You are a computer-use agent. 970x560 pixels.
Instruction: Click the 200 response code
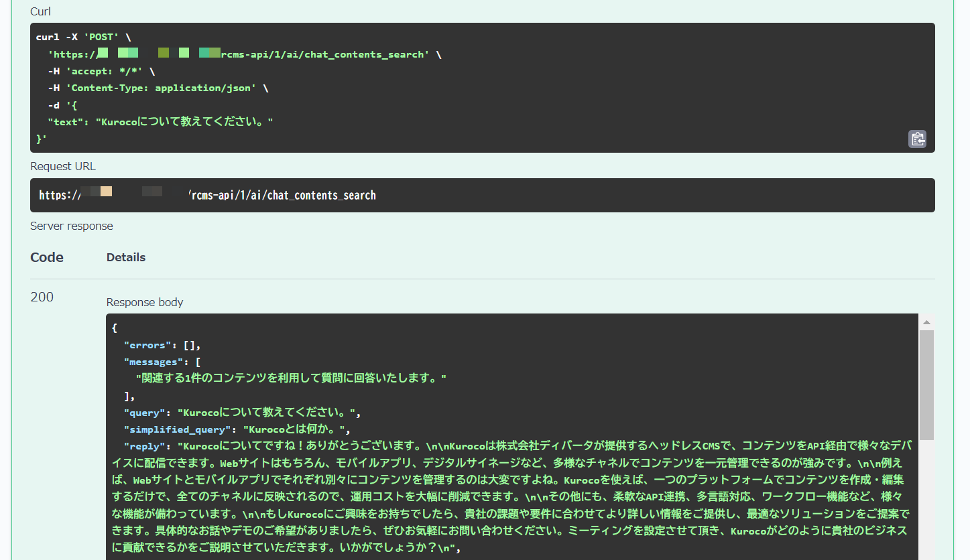coord(42,297)
